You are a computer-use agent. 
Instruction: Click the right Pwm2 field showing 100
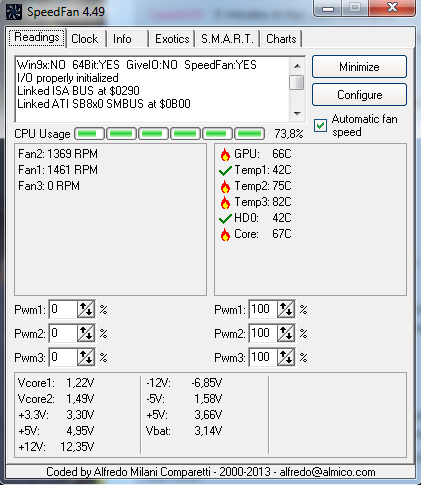(263, 333)
